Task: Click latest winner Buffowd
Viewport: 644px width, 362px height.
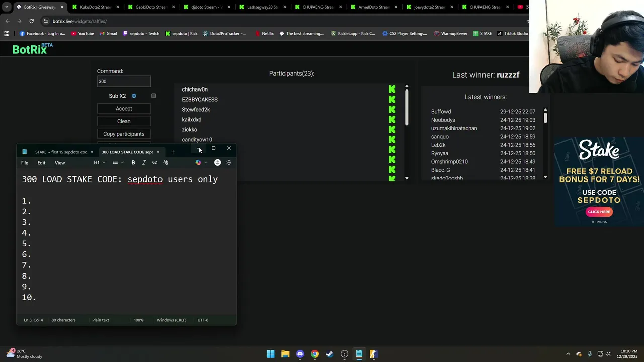Action: tap(441, 112)
